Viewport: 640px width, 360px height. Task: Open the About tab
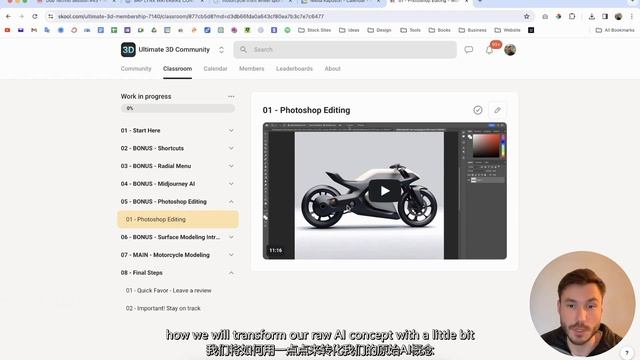[332, 69]
